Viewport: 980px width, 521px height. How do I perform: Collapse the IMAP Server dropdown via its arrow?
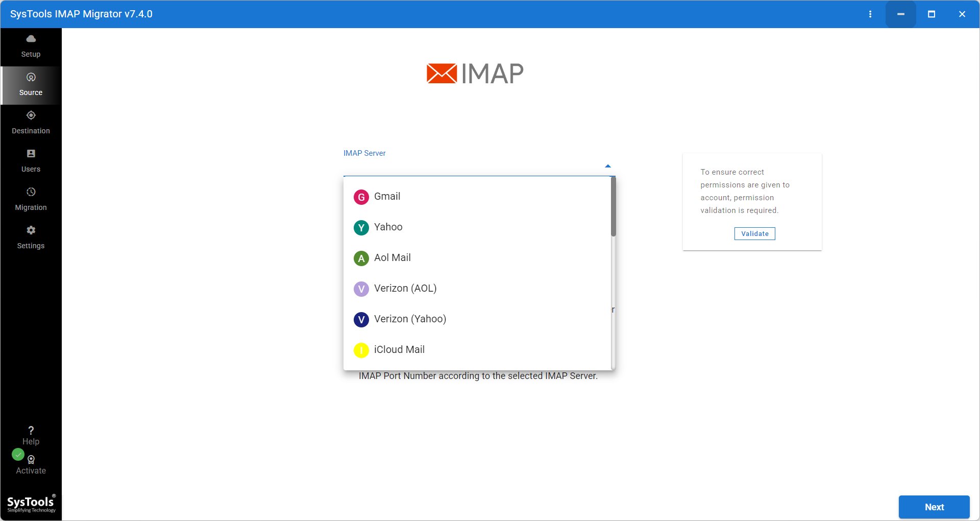point(607,165)
